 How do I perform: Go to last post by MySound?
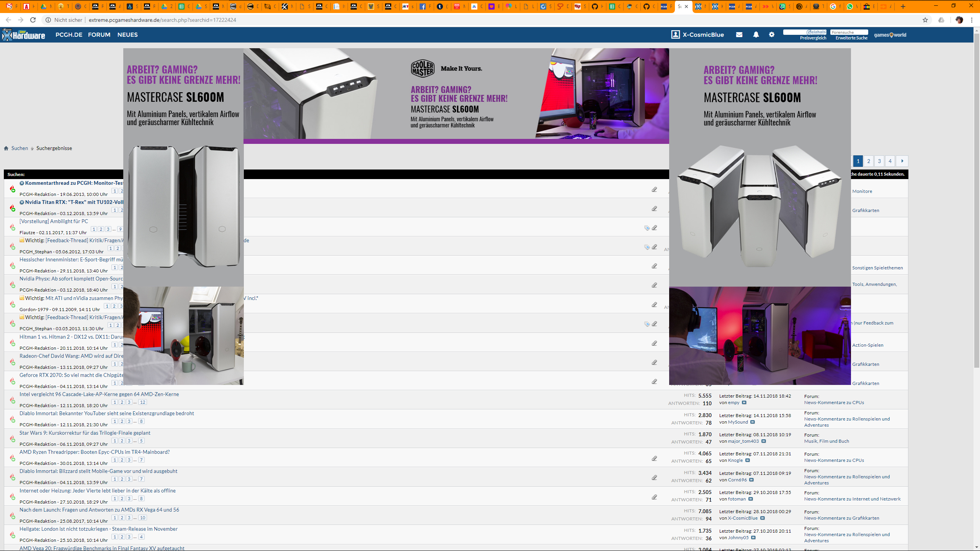(753, 422)
